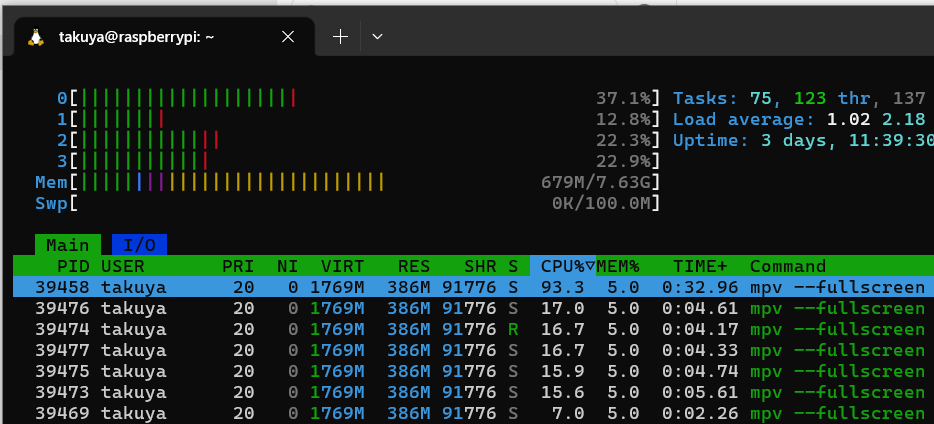Screen dimensions: 934x424
Task: Click the R state in row 39474
Action: [513, 329]
